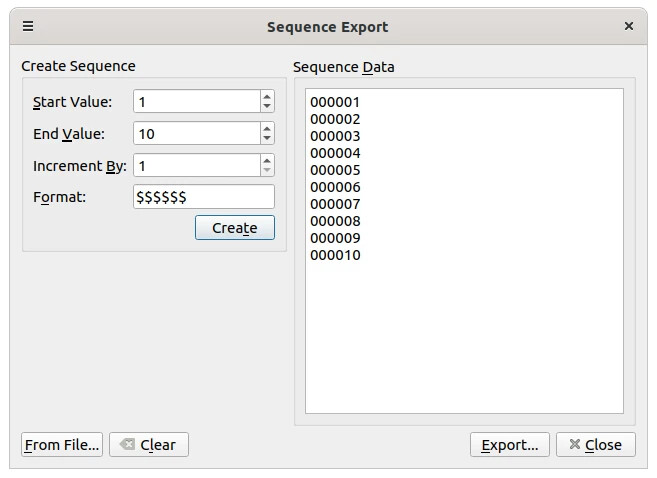Click the 000010 entry in the list

335,255
